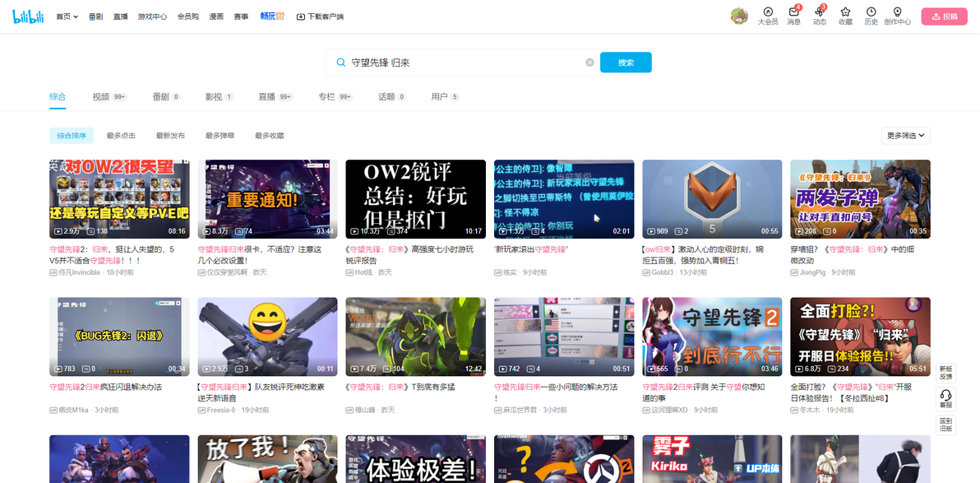The image size is (980, 483).
Task: Open 游戏中心 in top navigation
Action: click(152, 17)
